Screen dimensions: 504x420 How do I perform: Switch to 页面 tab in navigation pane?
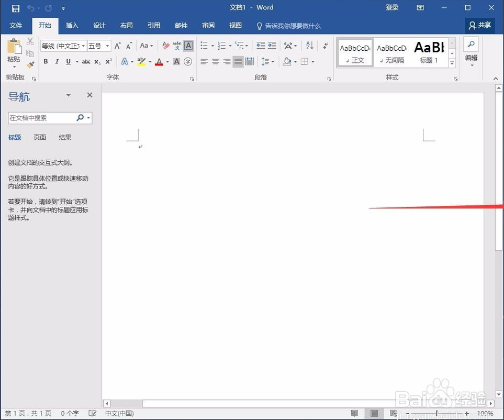[x=40, y=137]
